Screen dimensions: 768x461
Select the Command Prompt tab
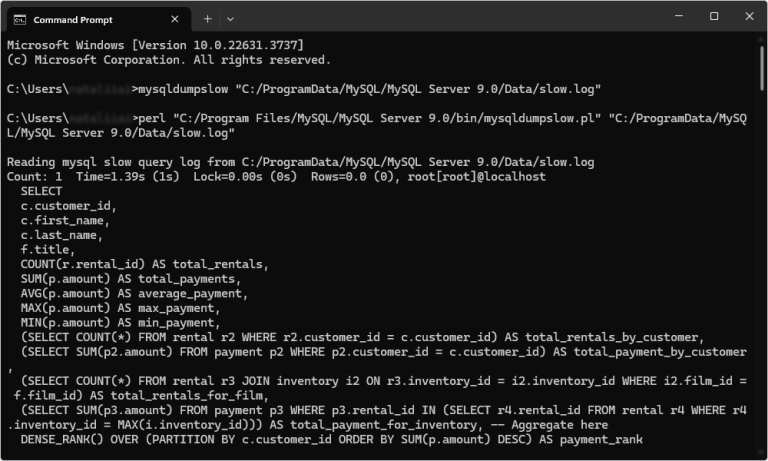click(90, 19)
